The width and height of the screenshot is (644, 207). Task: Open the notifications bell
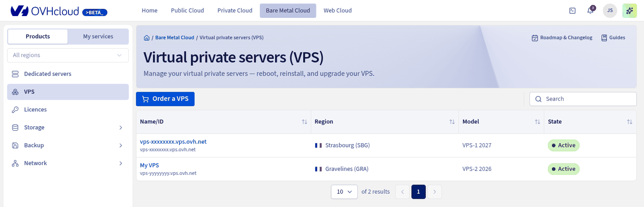tap(591, 11)
